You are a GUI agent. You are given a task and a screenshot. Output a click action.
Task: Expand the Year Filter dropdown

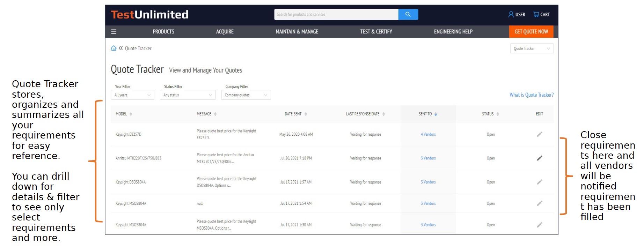click(132, 95)
